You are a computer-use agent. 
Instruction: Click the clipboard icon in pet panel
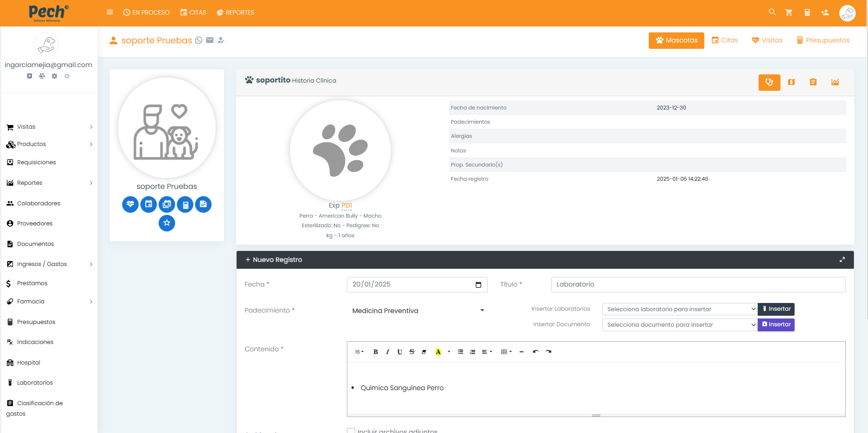(813, 82)
